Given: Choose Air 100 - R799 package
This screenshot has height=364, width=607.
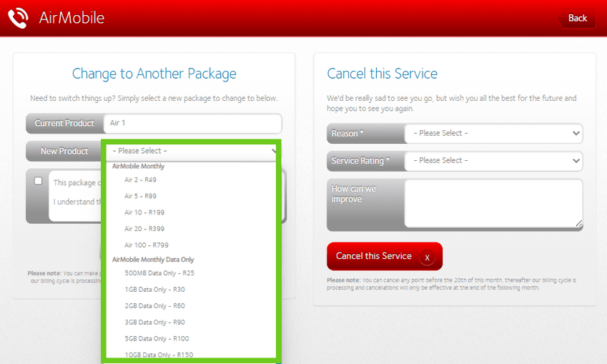Looking at the screenshot, I should tap(146, 245).
